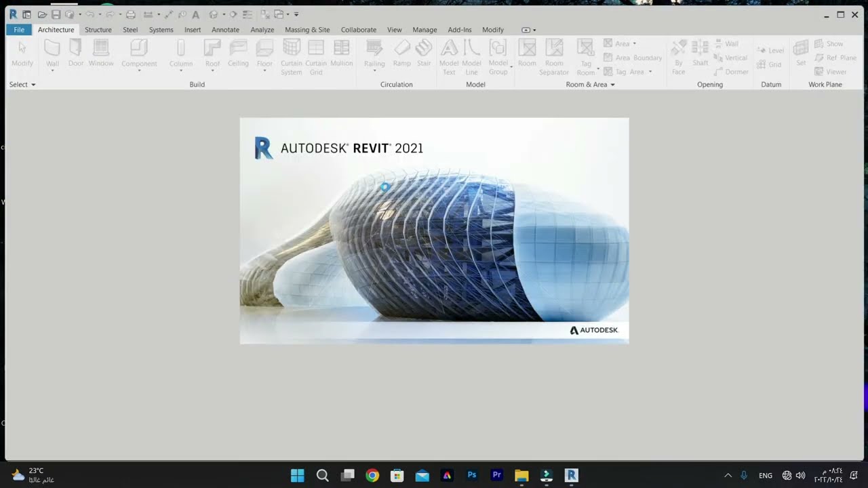Click the Area Boundary tool
The image size is (868, 488).
tap(633, 58)
